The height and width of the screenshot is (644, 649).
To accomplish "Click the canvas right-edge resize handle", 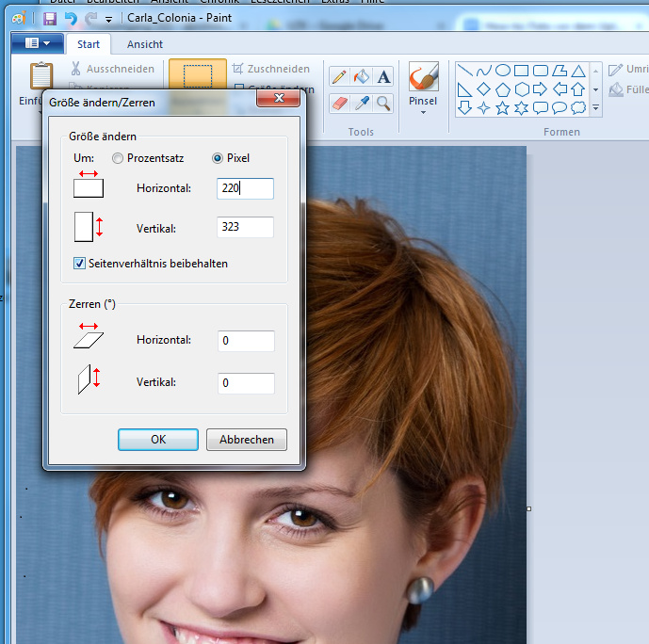I will pyautogui.click(x=529, y=508).
